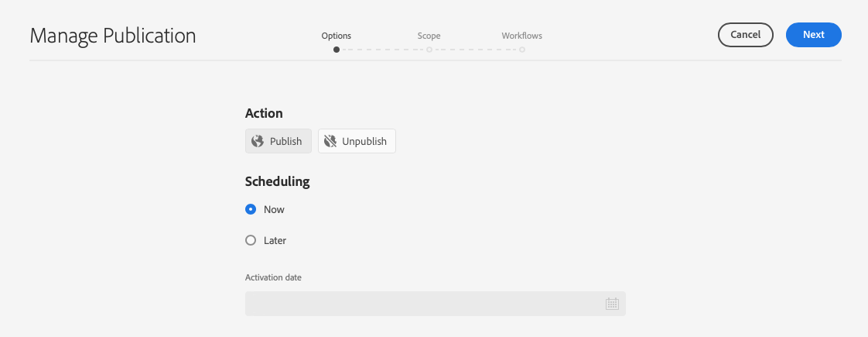
Task: Jump to the Scope wizard step
Action: pyautogui.click(x=429, y=36)
